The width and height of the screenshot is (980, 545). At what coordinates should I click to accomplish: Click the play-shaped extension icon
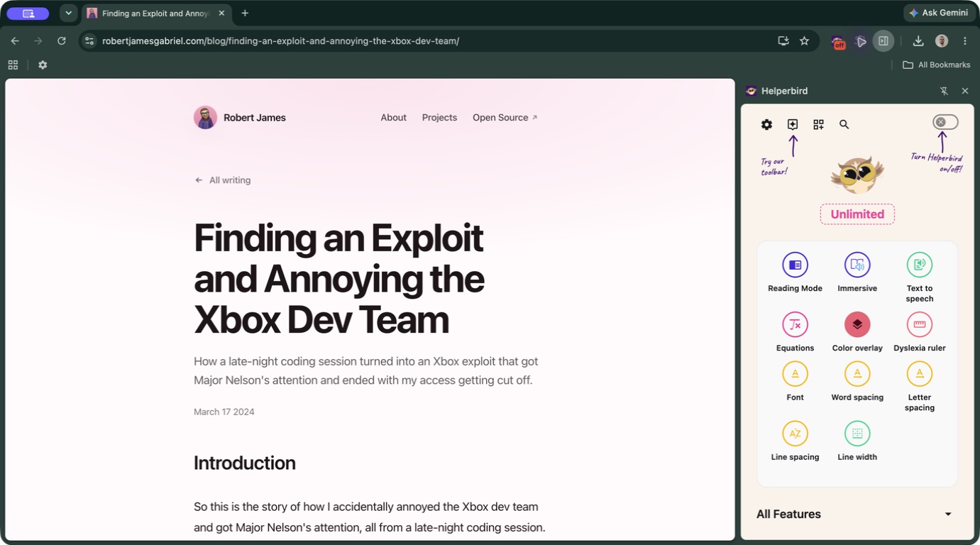click(861, 41)
